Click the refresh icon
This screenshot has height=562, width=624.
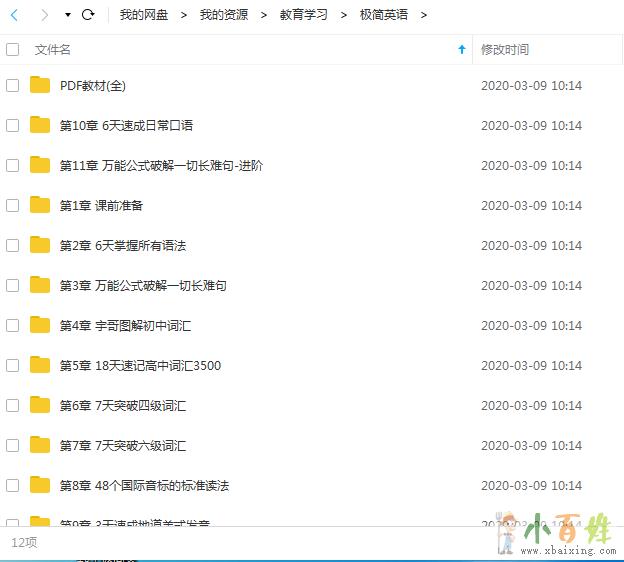click(x=88, y=15)
